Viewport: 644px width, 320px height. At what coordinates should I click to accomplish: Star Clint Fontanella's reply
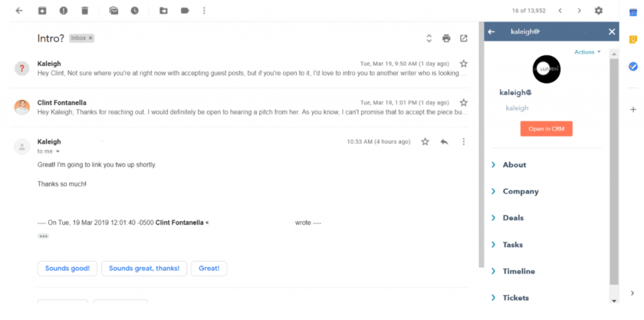tap(464, 102)
